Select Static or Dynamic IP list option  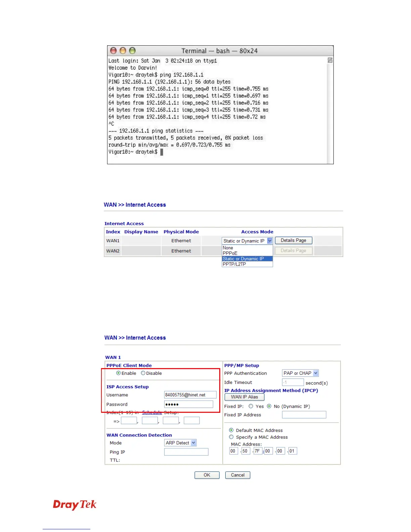coord(247,259)
